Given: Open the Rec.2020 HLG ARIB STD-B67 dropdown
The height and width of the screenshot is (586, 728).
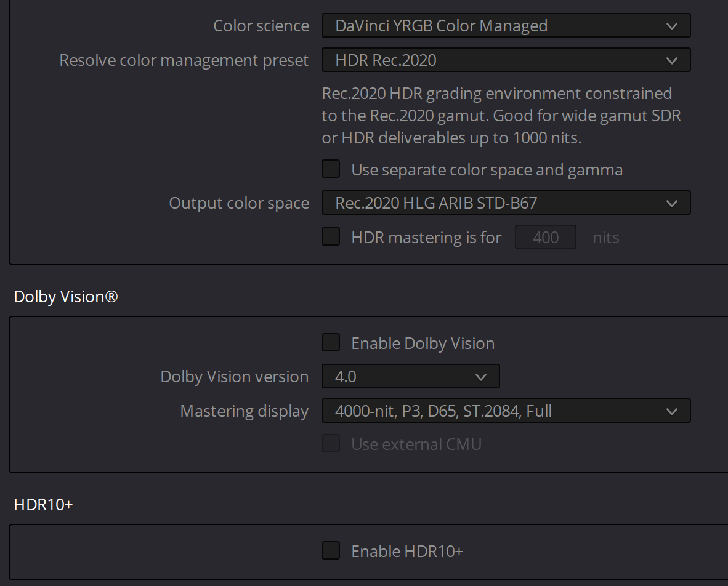Looking at the screenshot, I should pyautogui.click(x=506, y=203).
